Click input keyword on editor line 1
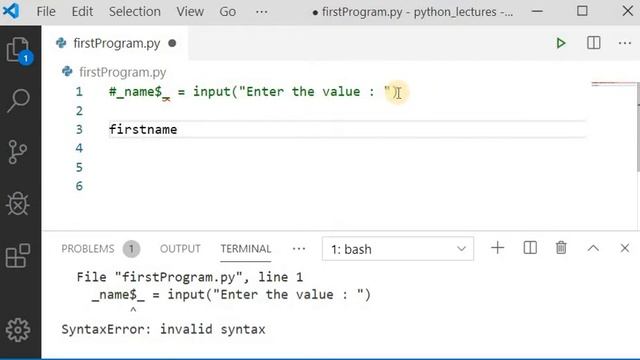The image size is (640, 360). (212, 91)
